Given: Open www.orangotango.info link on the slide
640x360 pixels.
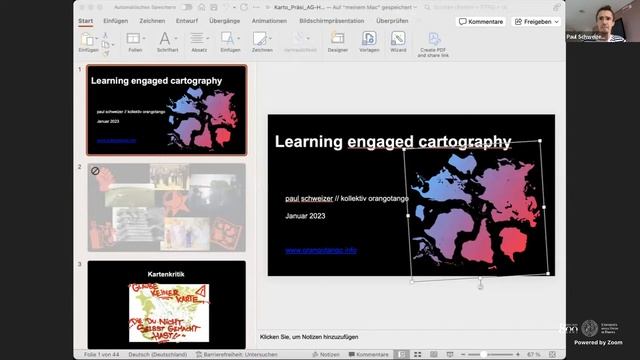Looking at the screenshot, I should click(x=321, y=250).
